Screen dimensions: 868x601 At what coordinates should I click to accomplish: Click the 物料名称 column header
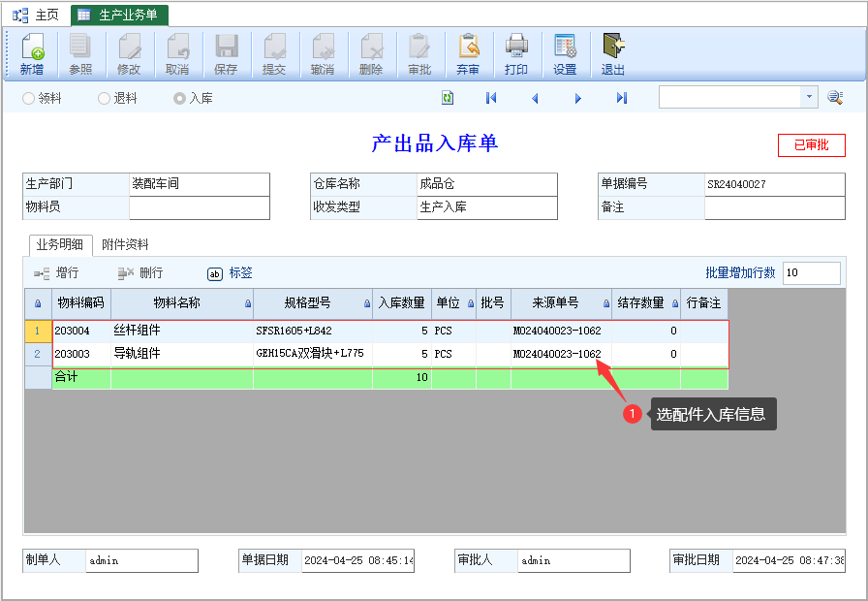[182, 303]
